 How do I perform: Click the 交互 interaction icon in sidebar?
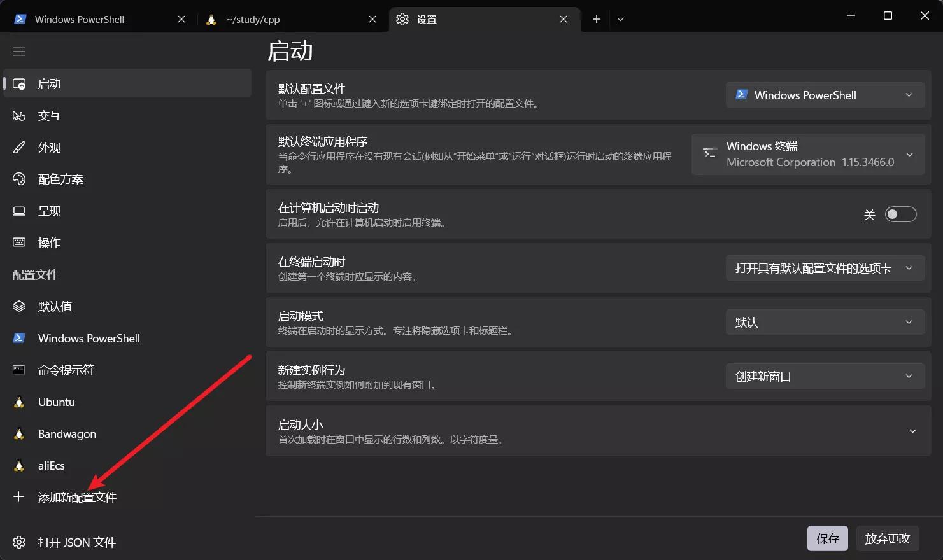pyautogui.click(x=19, y=115)
